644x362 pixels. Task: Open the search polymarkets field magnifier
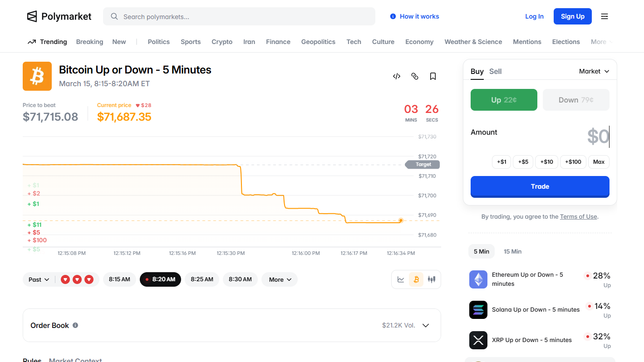114,16
